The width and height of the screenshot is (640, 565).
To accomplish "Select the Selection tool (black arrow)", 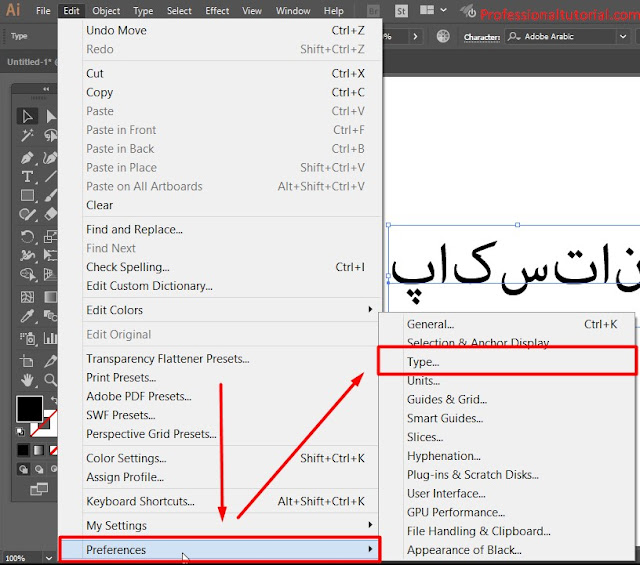I will 27,116.
